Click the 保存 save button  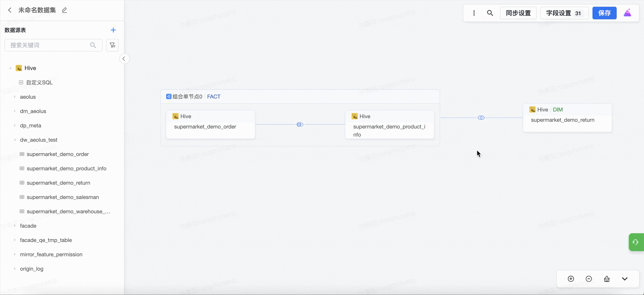click(x=604, y=13)
